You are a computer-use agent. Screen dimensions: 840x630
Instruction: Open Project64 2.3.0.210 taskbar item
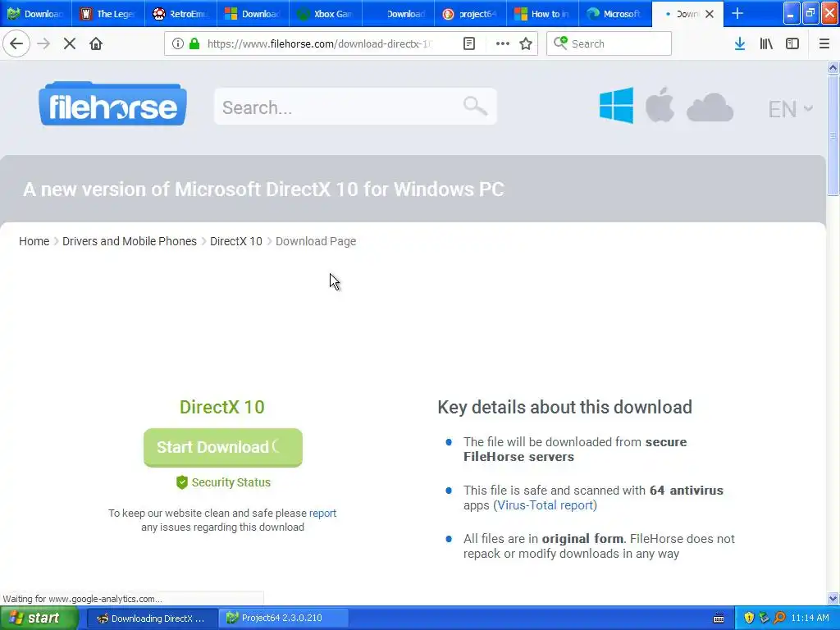click(x=284, y=619)
